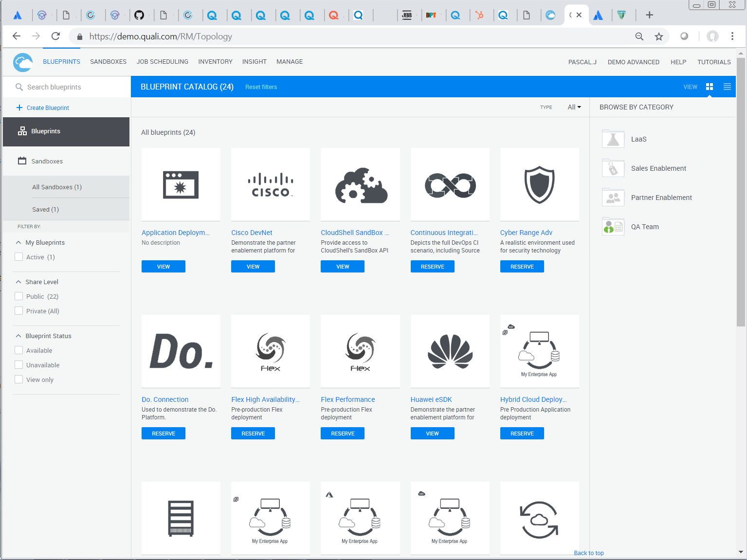Click the Do. Connection logo image
The height and width of the screenshot is (560, 747).
[181, 351]
